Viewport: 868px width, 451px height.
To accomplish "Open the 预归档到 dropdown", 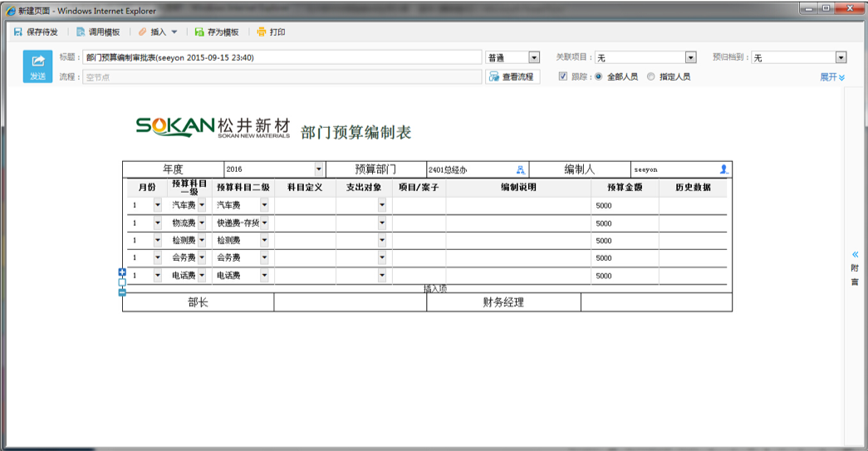I will point(841,57).
